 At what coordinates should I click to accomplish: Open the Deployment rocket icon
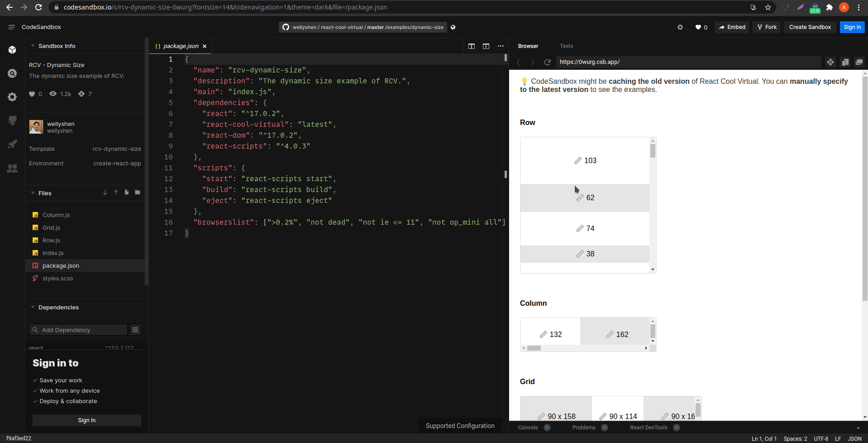[x=12, y=144]
